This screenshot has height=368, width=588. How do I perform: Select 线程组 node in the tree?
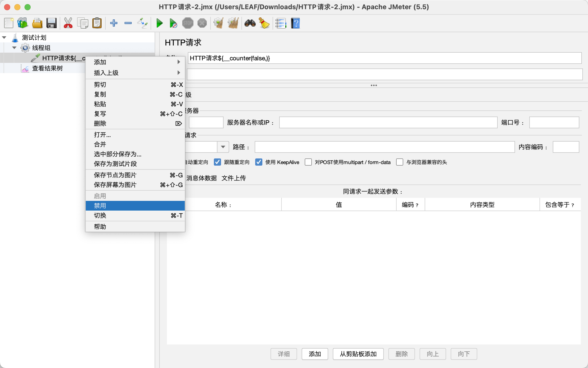point(41,48)
